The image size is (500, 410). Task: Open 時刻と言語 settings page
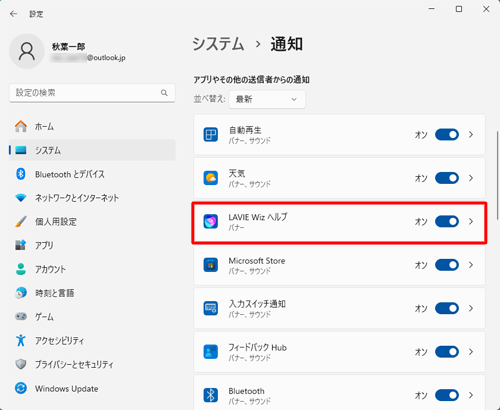click(92, 293)
